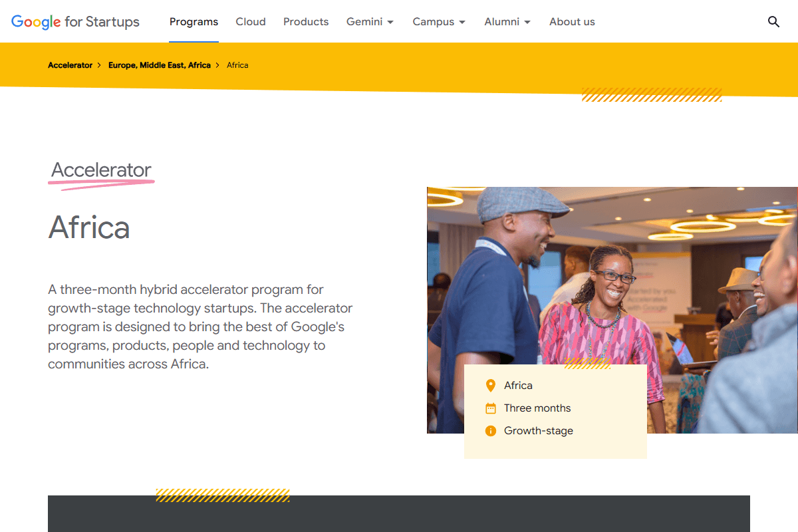
Task: Open the Programs nav tab
Action: (194, 22)
